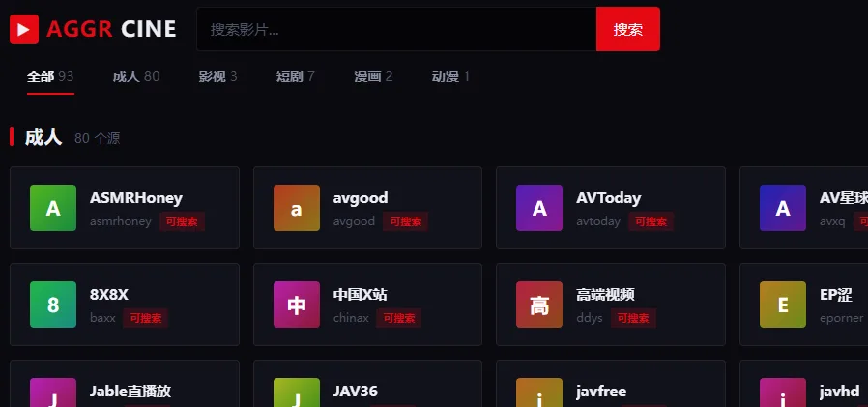Click the eporner identifier text

(842, 318)
